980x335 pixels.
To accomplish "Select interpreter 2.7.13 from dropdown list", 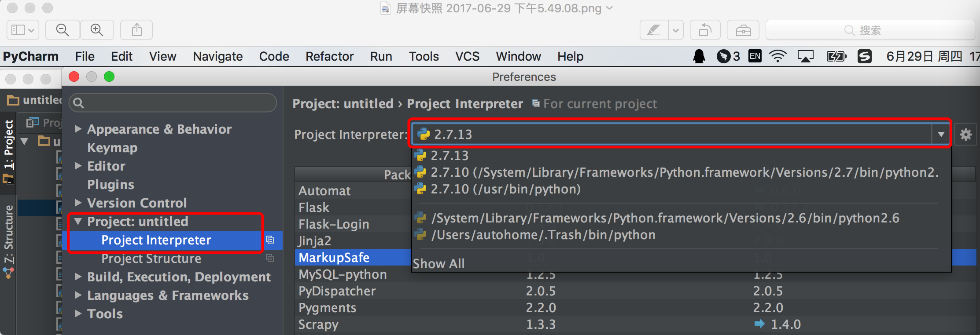I will 681,155.
